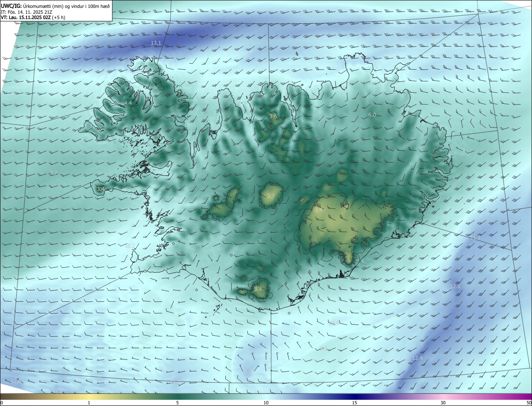Pick the light pink colour above tick 30

point(443,396)
